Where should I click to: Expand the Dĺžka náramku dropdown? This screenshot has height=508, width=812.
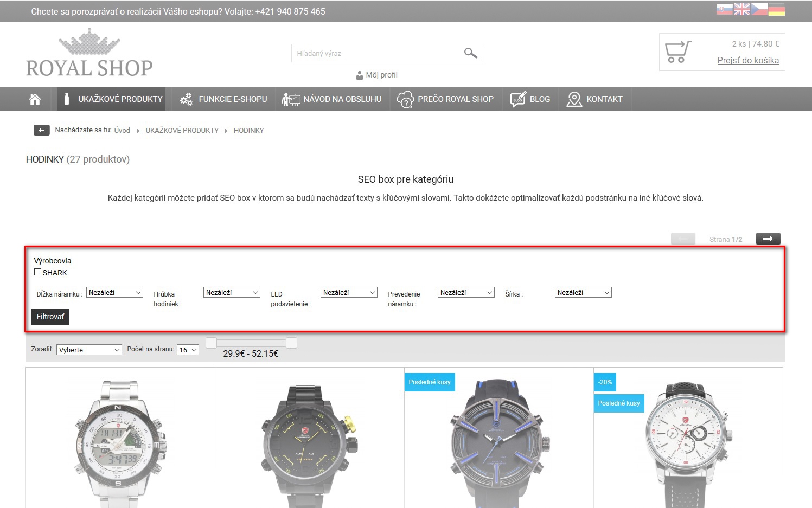click(114, 293)
